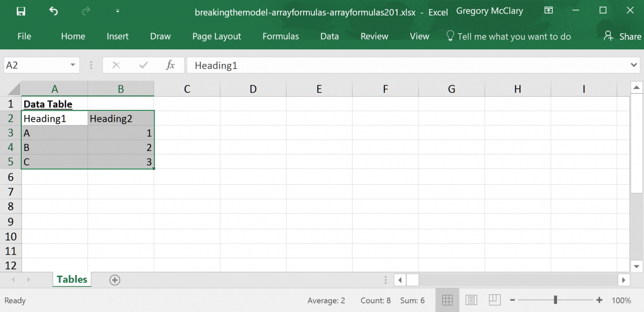Increase zoom with the Zoom In plus control

click(x=599, y=300)
